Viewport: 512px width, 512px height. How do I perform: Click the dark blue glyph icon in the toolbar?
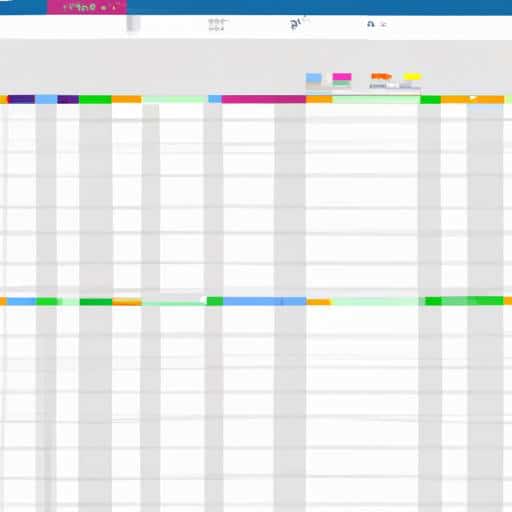(295, 24)
